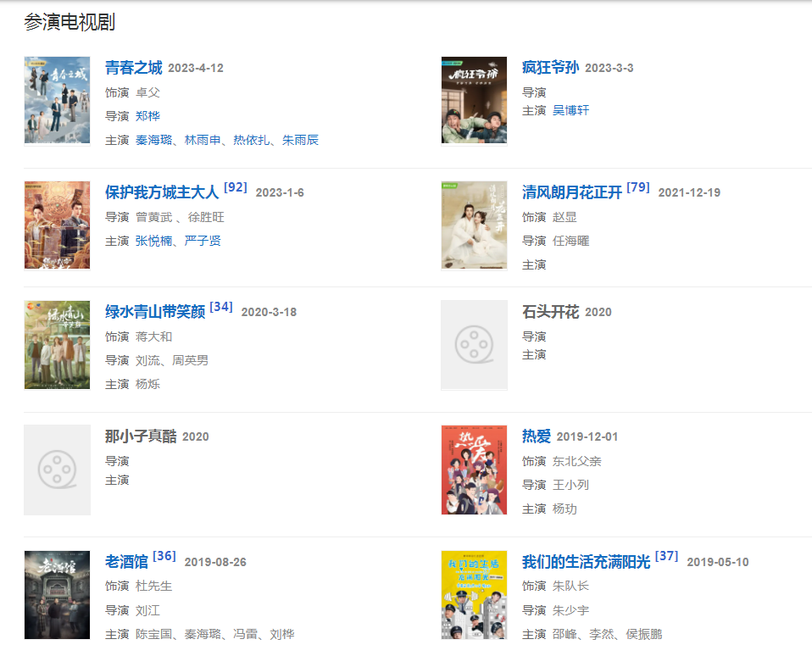Click the film reel placeholder for 石头开花

474,345
